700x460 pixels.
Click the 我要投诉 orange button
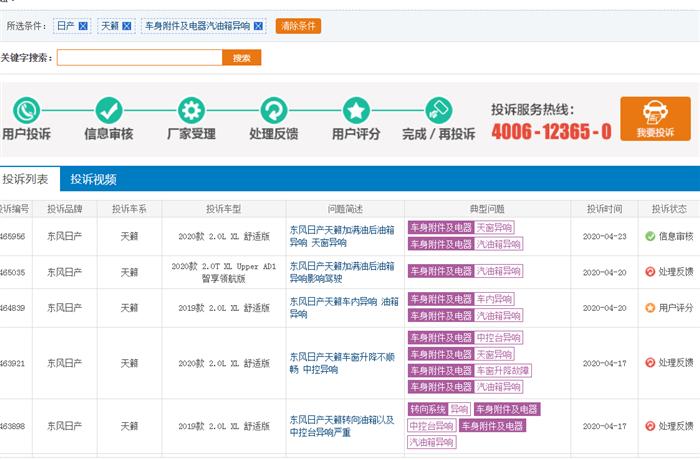coord(655,119)
